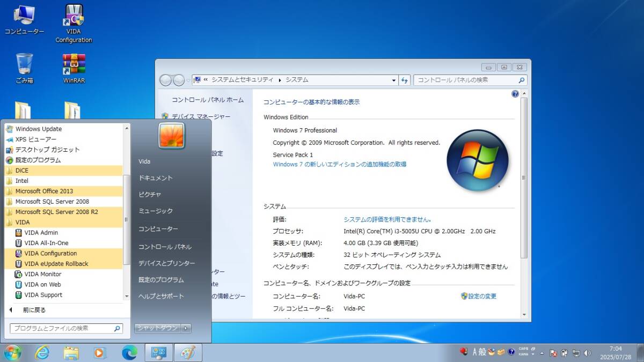The height and width of the screenshot is (362, 644).
Task: Focus the プログラムとファイルの検索 search box
Action: (x=66, y=328)
